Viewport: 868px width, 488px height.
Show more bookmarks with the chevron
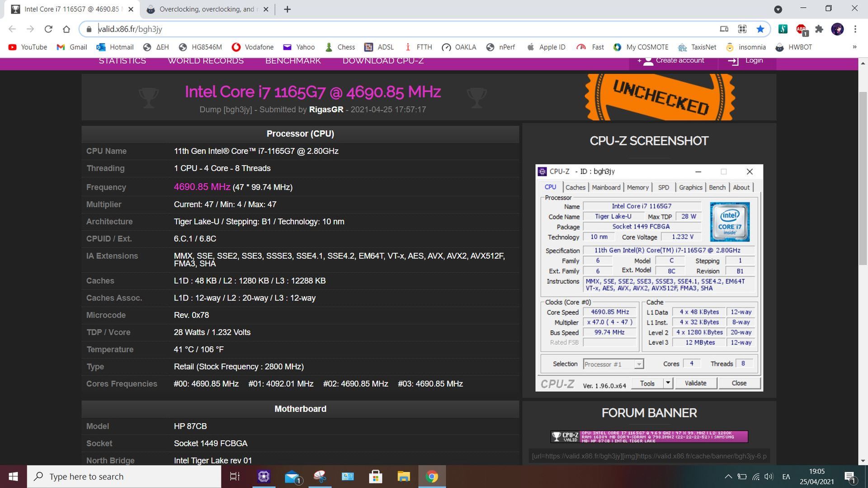pos(854,47)
